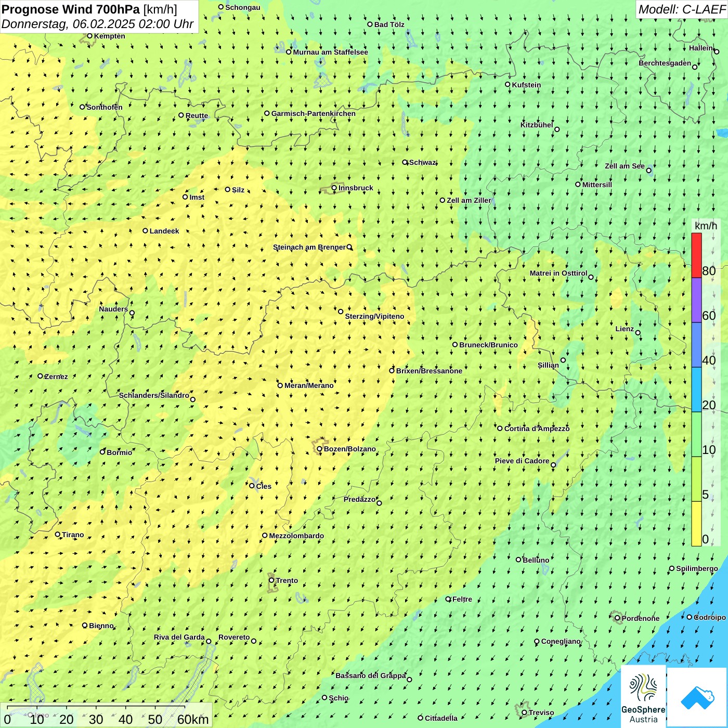Click the Bruneck/Brunico label
The height and width of the screenshot is (728, 728).
488,345
